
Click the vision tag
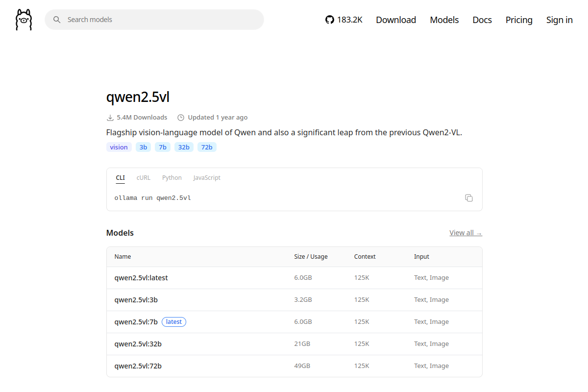(119, 147)
